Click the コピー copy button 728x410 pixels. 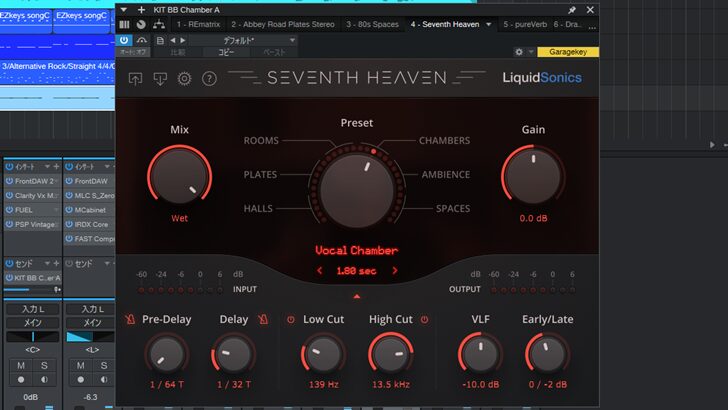[x=226, y=52]
